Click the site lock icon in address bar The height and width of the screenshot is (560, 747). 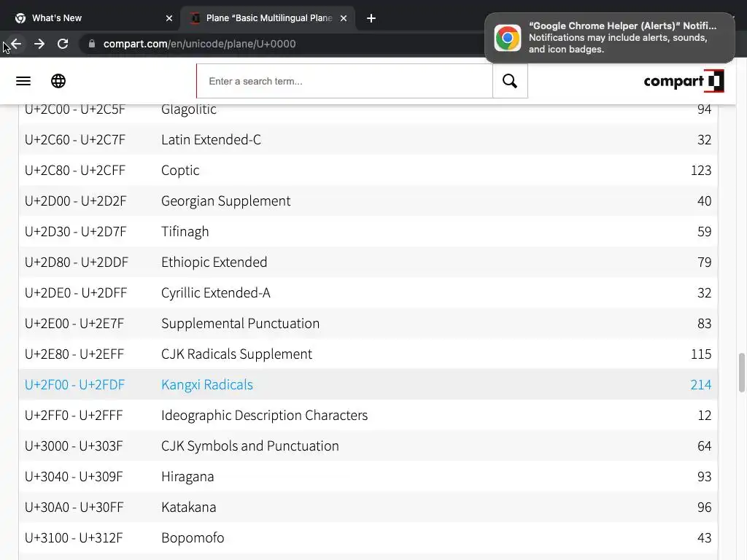click(92, 44)
